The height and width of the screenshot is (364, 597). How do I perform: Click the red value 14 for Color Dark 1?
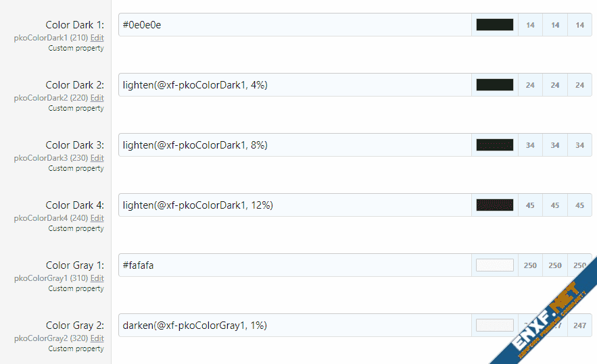coord(530,25)
